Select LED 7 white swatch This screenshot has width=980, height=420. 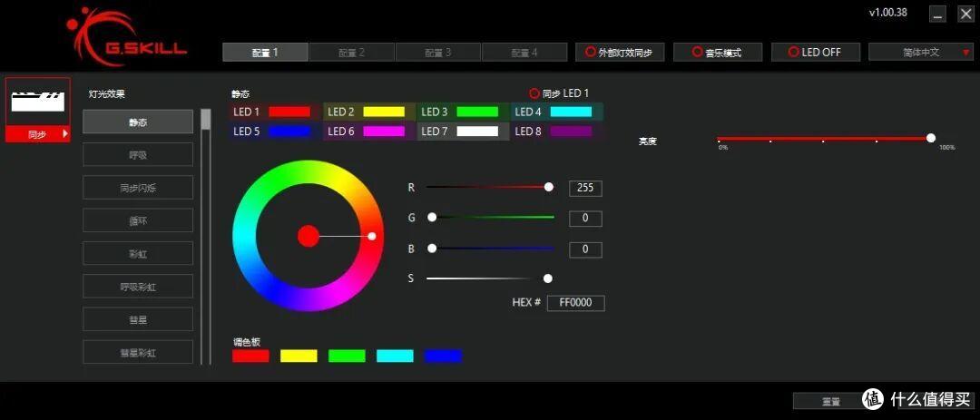coord(477,132)
